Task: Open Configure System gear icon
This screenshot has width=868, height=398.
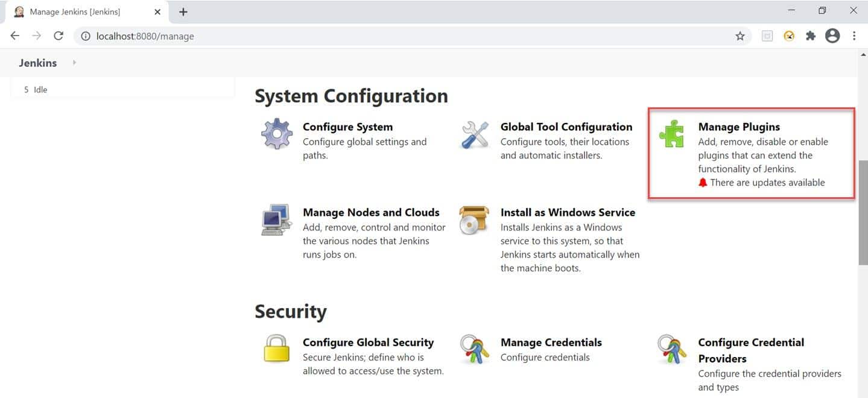Action: pyautogui.click(x=276, y=134)
